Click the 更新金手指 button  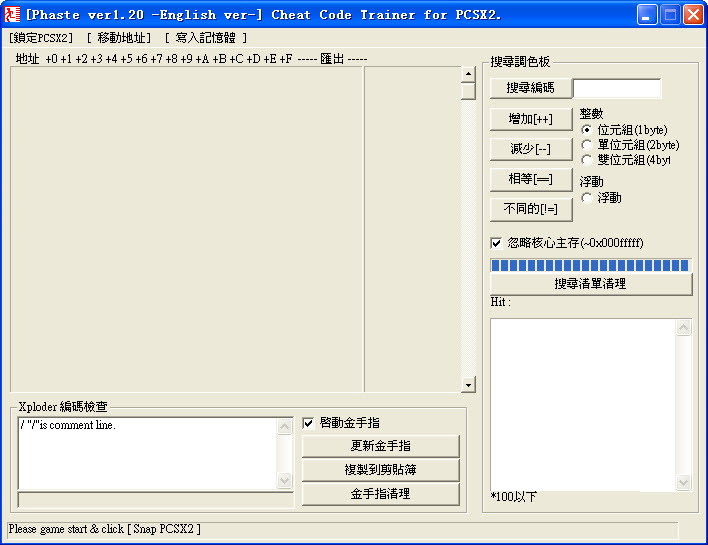(x=381, y=446)
